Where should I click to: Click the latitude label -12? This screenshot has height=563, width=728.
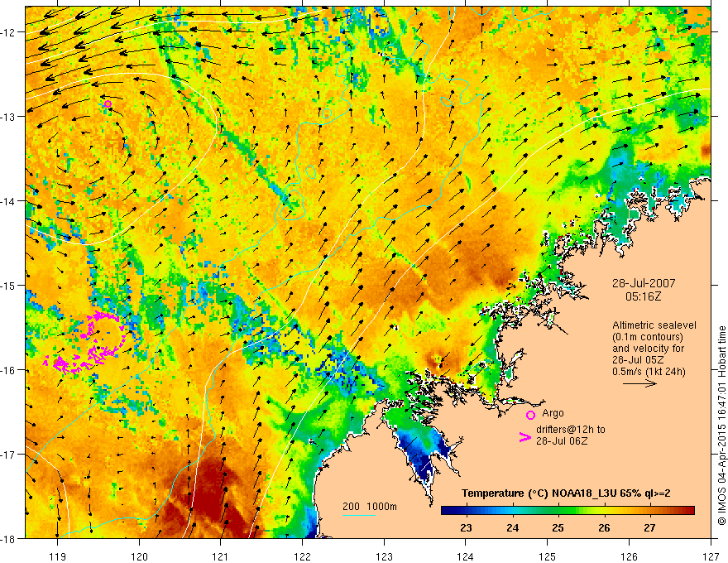pyautogui.click(x=9, y=32)
